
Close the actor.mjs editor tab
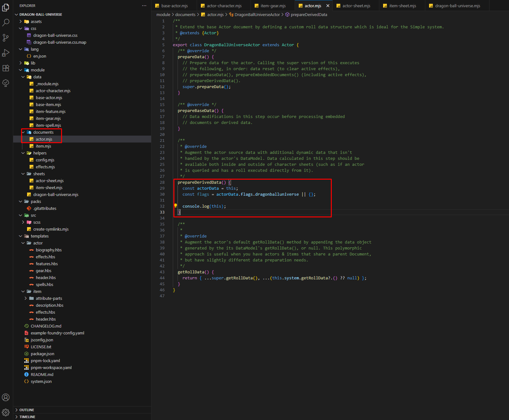click(x=328, y=6)
